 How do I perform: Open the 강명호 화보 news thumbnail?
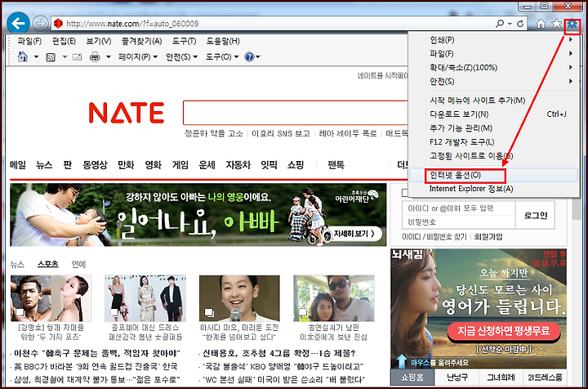coord(51,298)
